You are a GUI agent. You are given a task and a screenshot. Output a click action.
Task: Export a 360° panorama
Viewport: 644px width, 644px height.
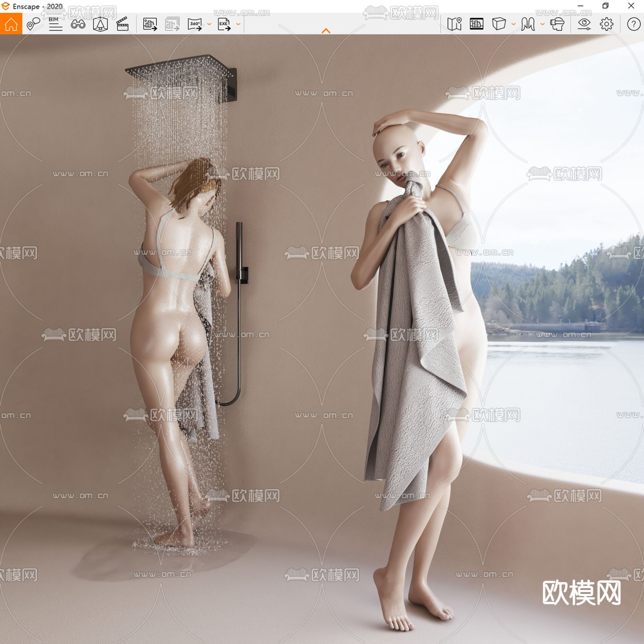tap(195, 24)
